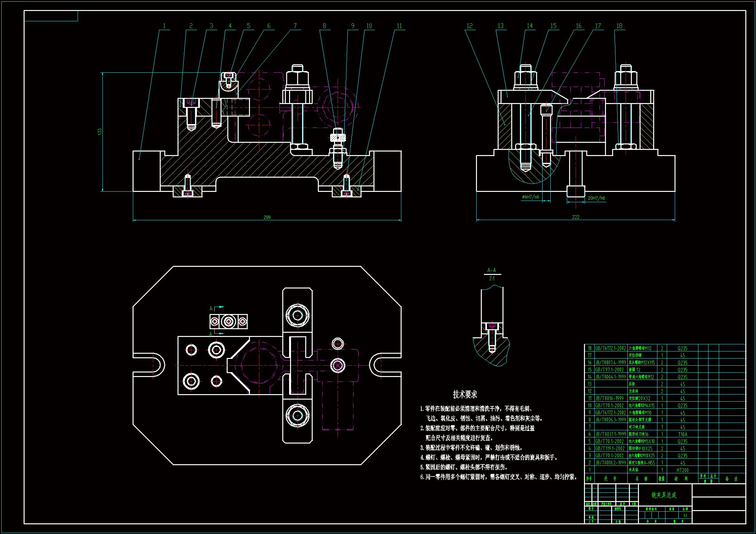Click part callout number 18
The height and width of the screenshot is (534, 756).
(619, 26)
